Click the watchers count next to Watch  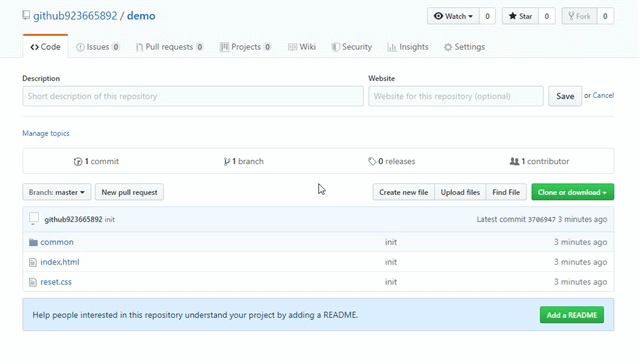[487, 16]
